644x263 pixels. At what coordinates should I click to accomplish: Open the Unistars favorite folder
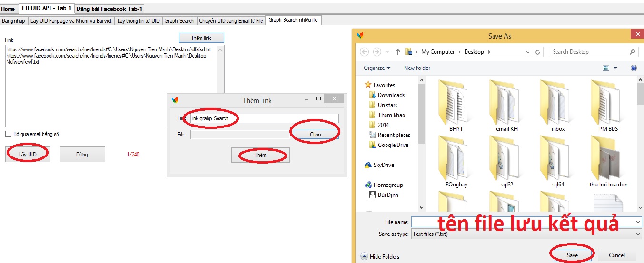[387, 105]
